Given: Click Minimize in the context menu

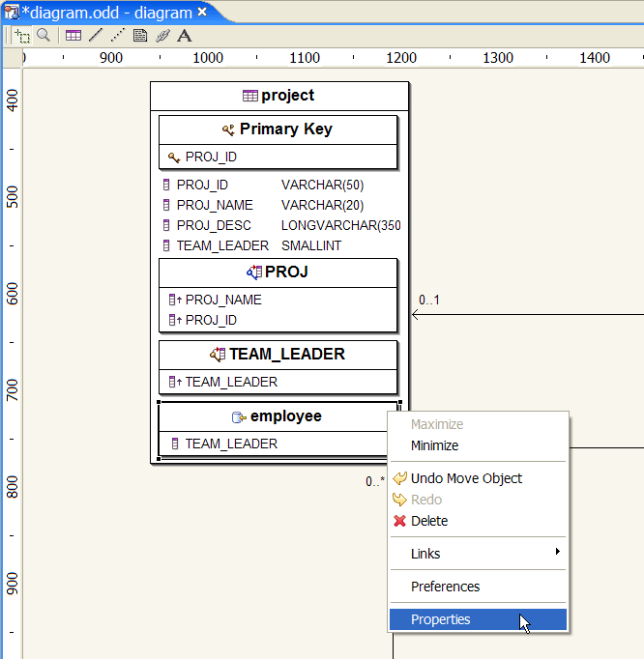Looking at the screenshot, I should 434,445.
